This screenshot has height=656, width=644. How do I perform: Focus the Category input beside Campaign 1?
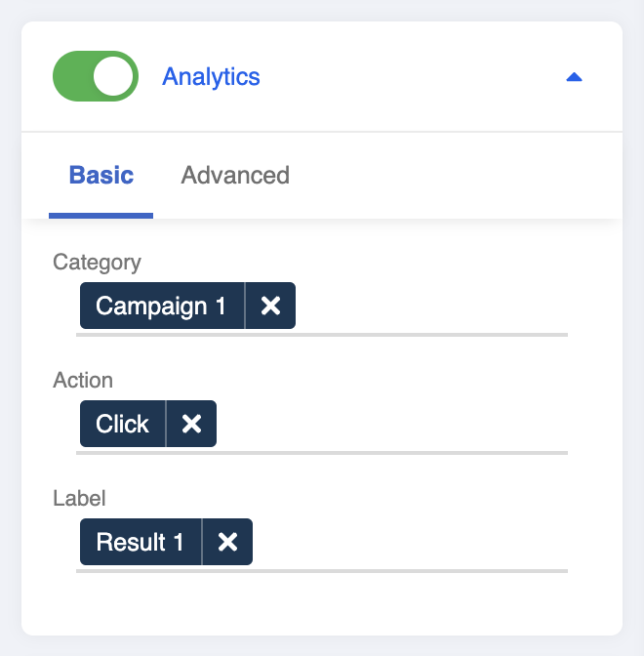tap(429, 307)
